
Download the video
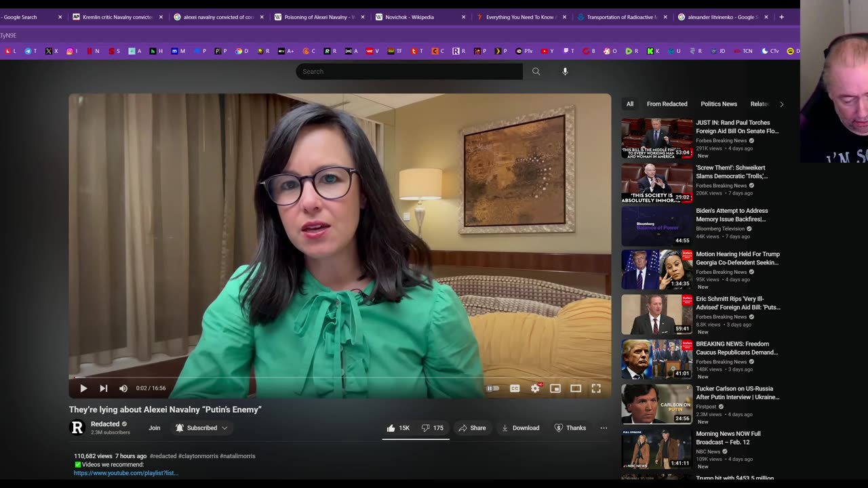click(520, 428)
